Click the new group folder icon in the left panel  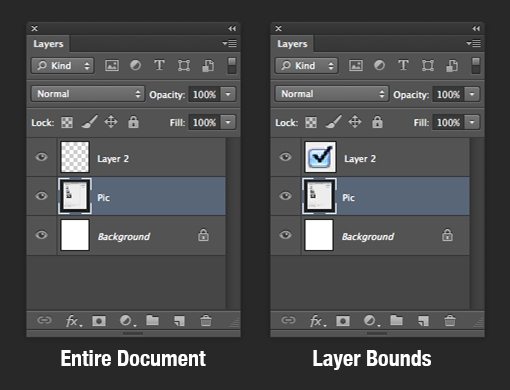152,320
